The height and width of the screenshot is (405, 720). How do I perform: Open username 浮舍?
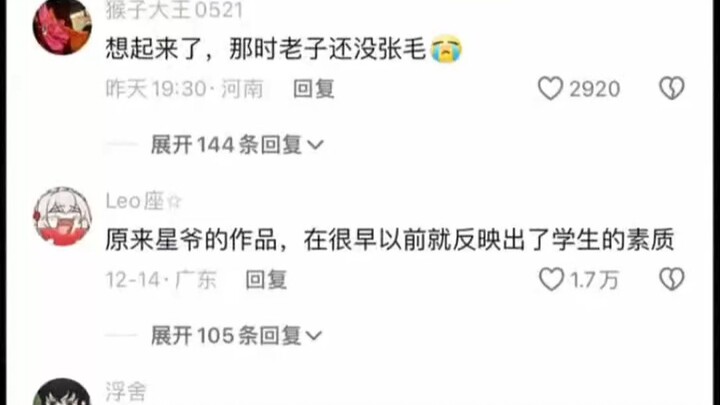[126, 391]
